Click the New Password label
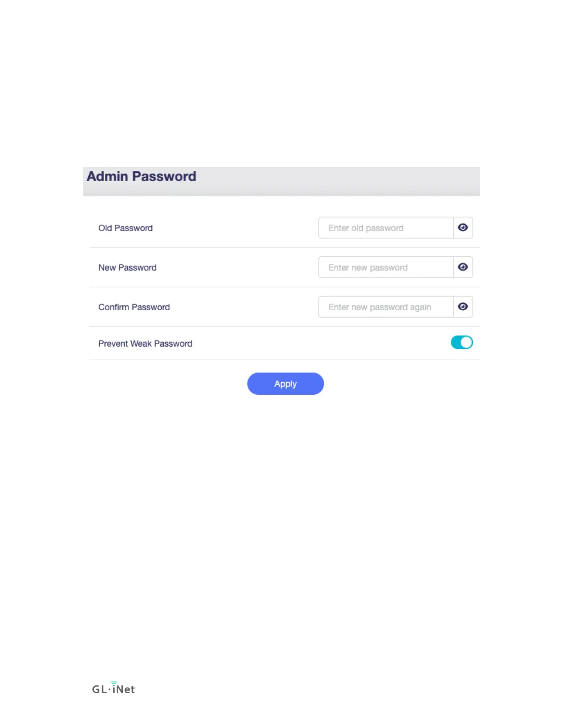The image size is (563, 728). pyautogui.click(x=127, y=267)
